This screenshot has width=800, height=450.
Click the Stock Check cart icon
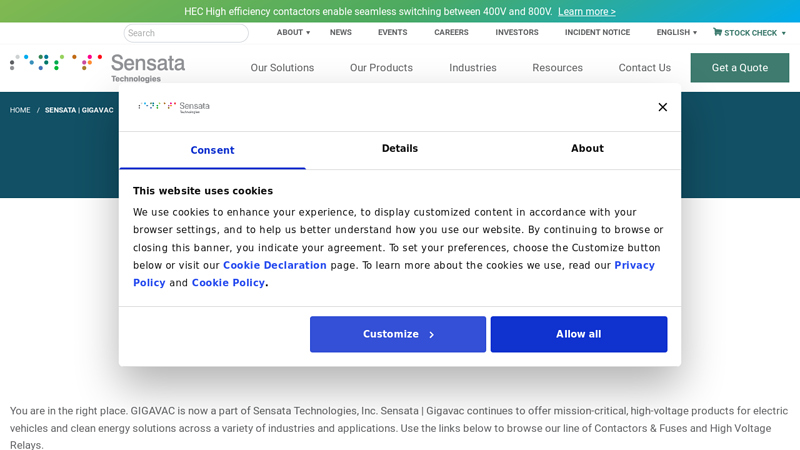717,32
